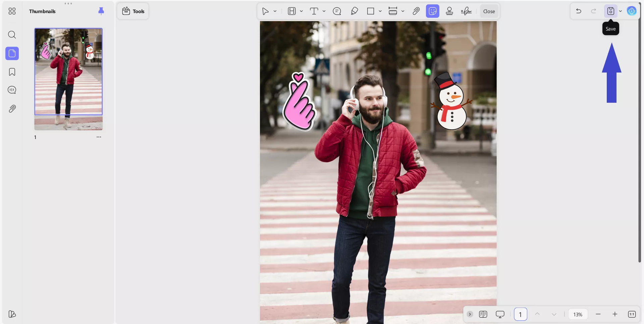Image resolution: width=644 pixels, height=324 pixels.
Task: Click the Save icon
Action: point(610,11)
